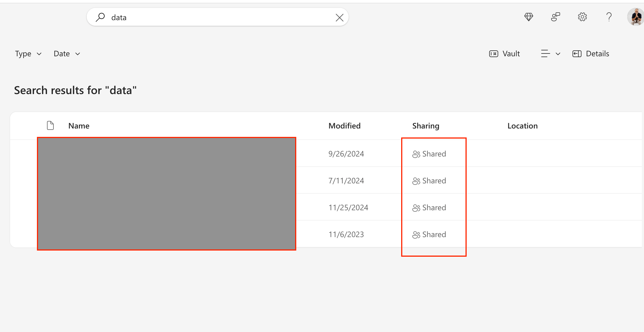This screenshot has height=332, width=644.
Task: Open the Settings gear
Action: coord(582,17)
